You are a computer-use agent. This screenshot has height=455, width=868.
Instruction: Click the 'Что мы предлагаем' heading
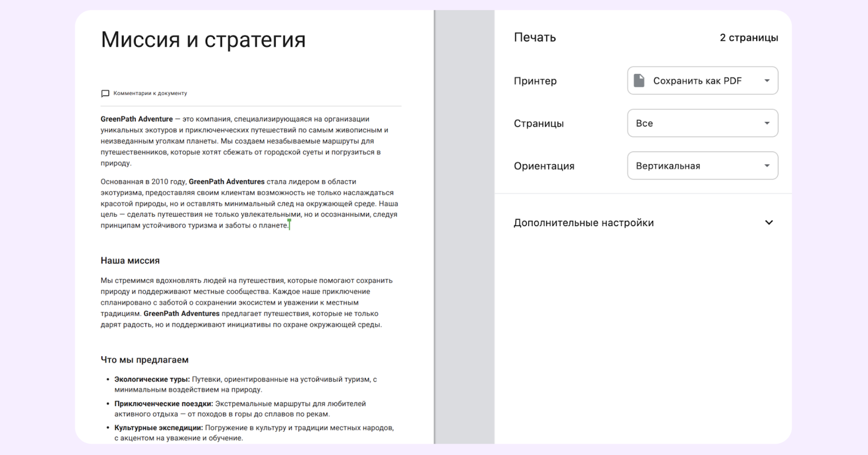tap(145, 360)
